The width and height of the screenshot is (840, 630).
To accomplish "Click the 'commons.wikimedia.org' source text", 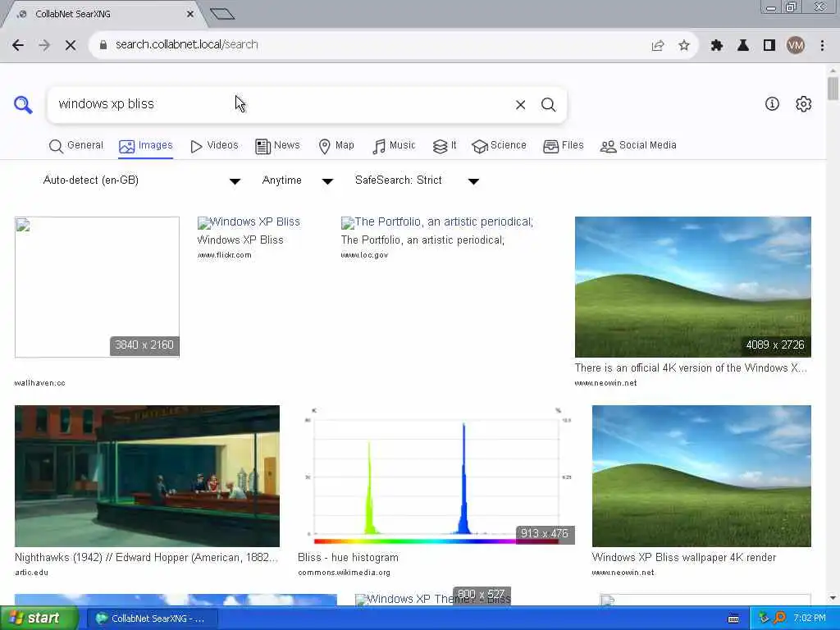I will coord(344,573).
